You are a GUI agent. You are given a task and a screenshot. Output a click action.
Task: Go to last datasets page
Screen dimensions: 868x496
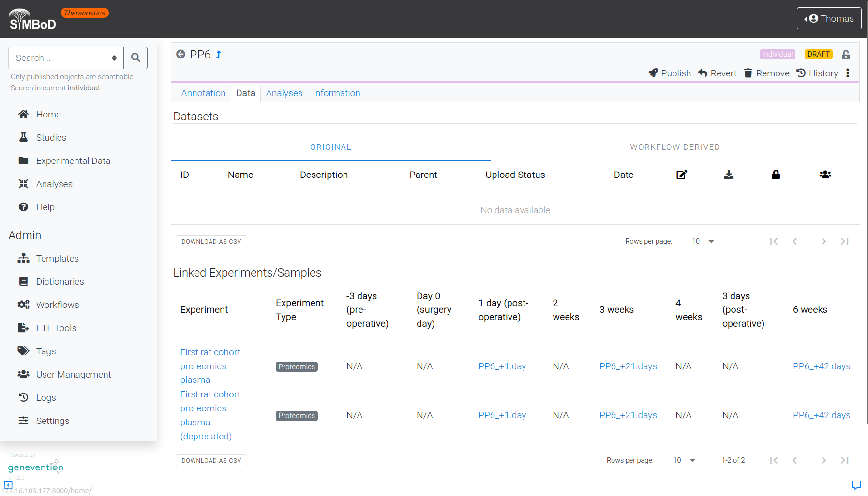click(x=845, y=241)
